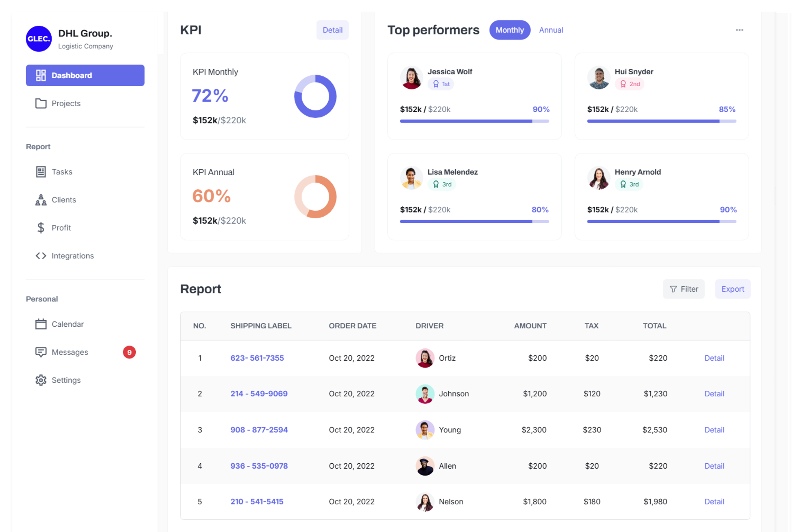The image size is (802, 532).
Task: Open Detail for Johnson's order
Action: (714, 394)
